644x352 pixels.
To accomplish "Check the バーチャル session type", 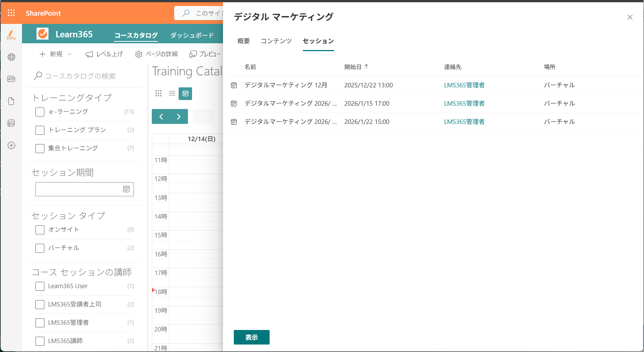I will 40,248.
